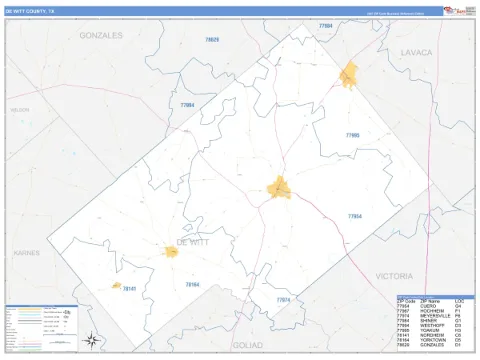Click the 78629 ZIP label on map
The height and width of the screenshot is (360, 480).
pos(212,40)
